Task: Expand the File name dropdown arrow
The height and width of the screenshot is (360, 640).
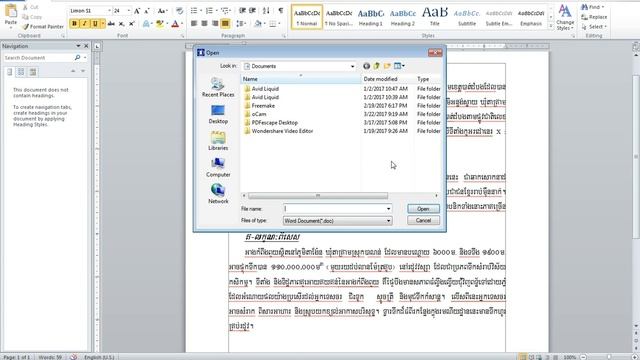Action: (388, 209)
